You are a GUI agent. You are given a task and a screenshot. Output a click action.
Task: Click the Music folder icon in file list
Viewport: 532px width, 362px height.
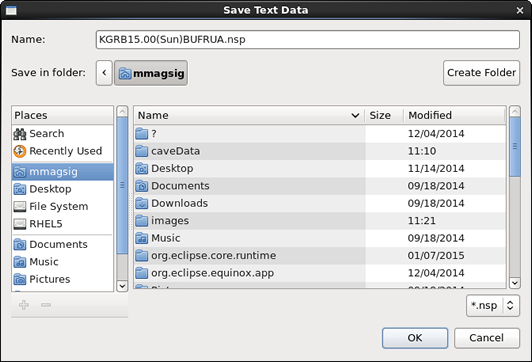[141, 238]
